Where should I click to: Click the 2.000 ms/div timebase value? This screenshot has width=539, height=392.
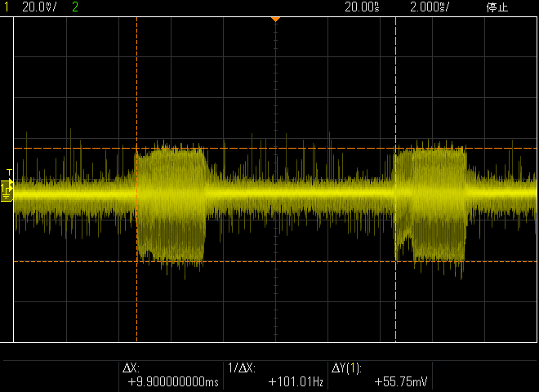pyautogui.click(x=430, y=7)
